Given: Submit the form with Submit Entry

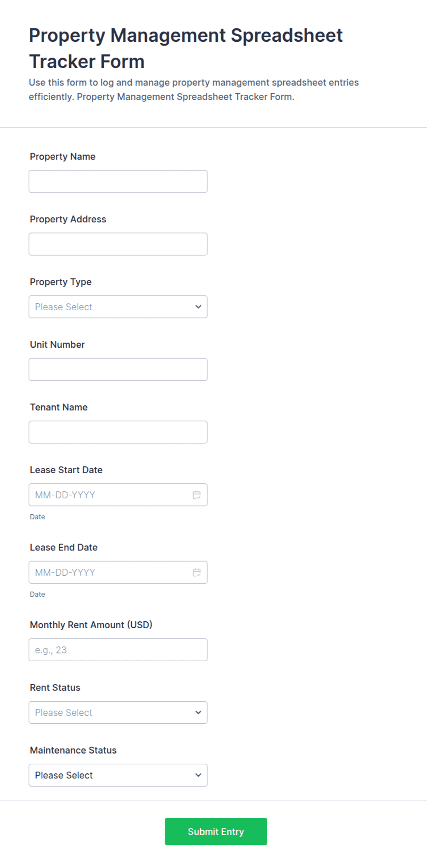Looking at the screenshot, I should coord(216,831).
